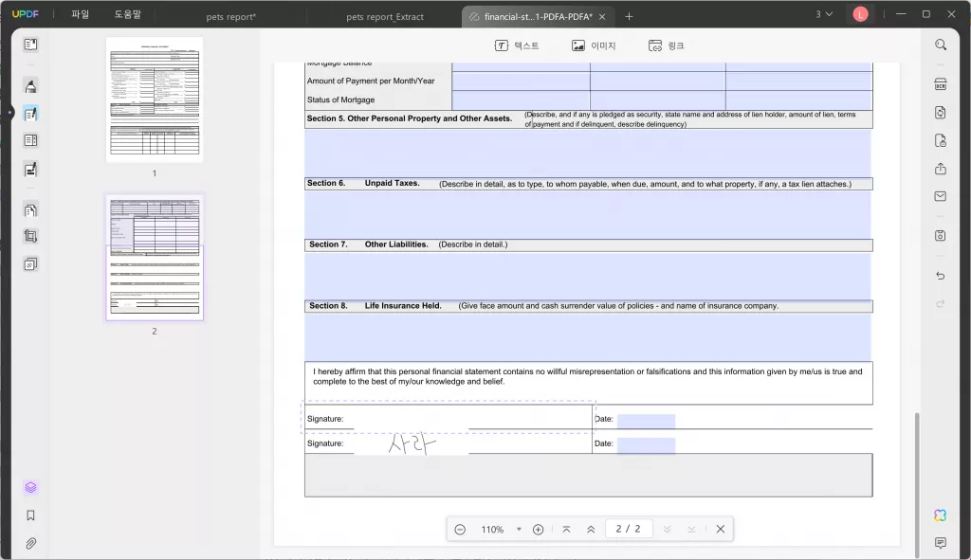Open the zoom level dropdown arrow

click(x=519, y=529)
